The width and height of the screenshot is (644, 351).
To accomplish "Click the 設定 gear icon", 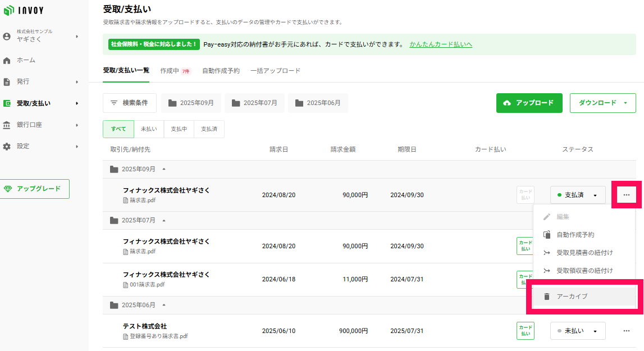I will [7, 147].
